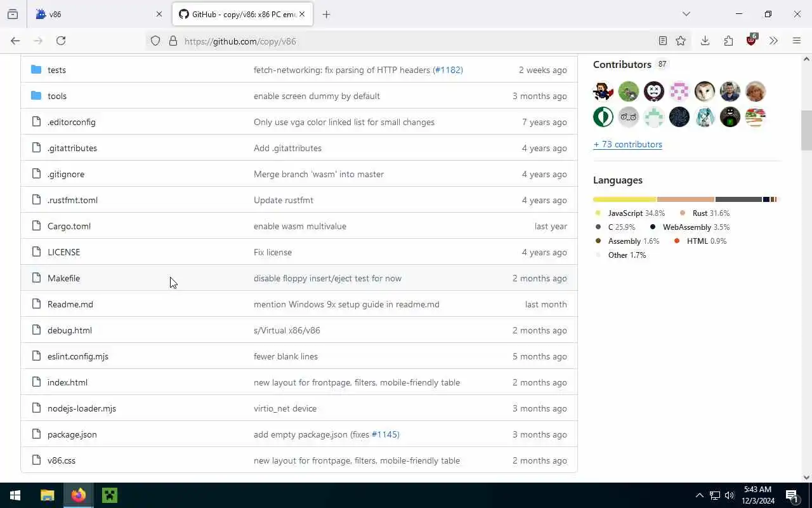Filter by JavaScript language
812x508 pixels.
[636, 213]
